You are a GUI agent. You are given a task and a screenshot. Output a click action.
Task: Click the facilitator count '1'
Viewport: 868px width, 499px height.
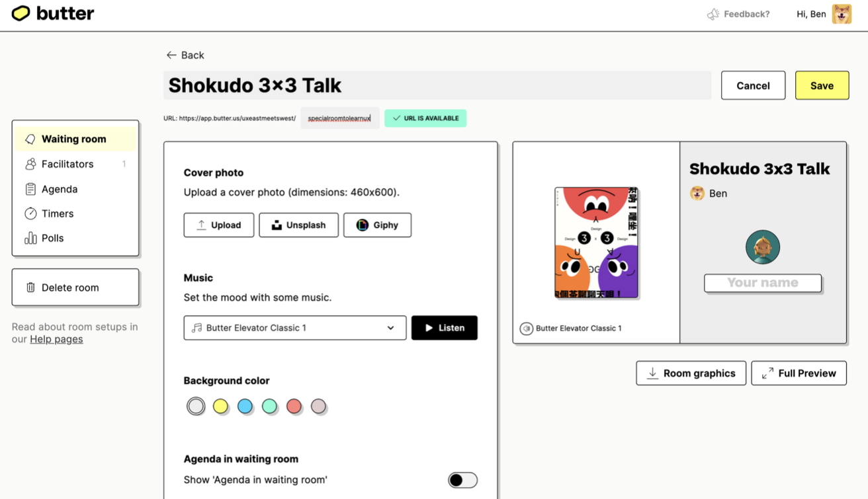click(x=124, y=164)
